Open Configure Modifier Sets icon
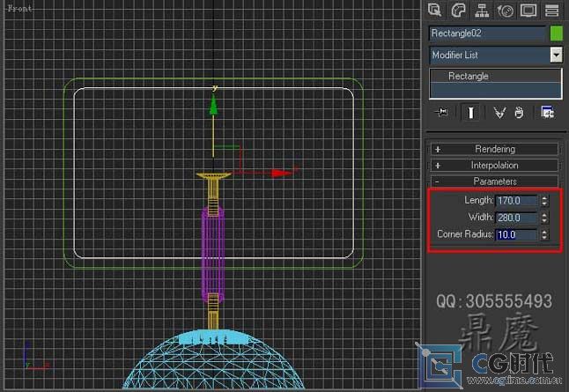The height and width of the screenshot is (392, 569). pos(547,113)
